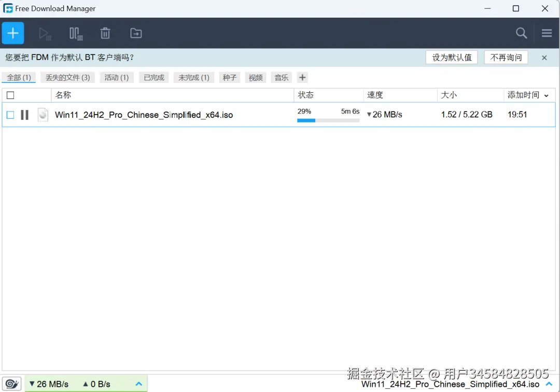
Task: Open the hamburger main menu
Action: coord(547,33)
